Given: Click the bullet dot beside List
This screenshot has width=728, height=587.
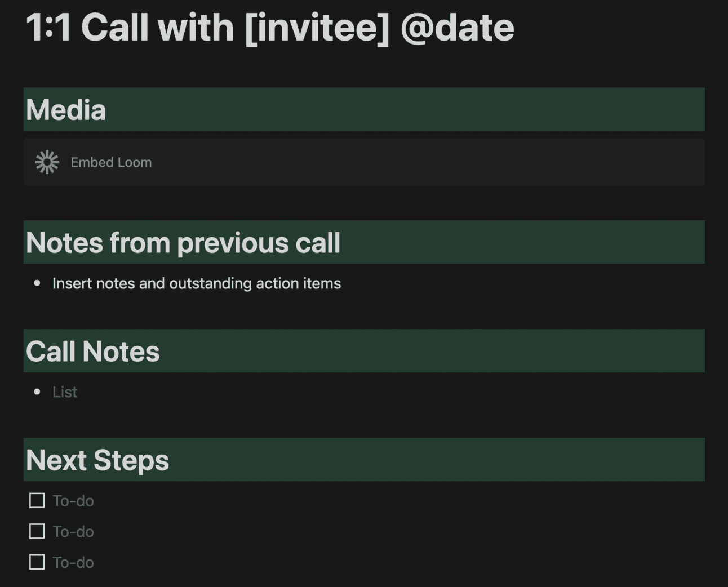Looking at the screenshot, I should click(x=37, y=392).
